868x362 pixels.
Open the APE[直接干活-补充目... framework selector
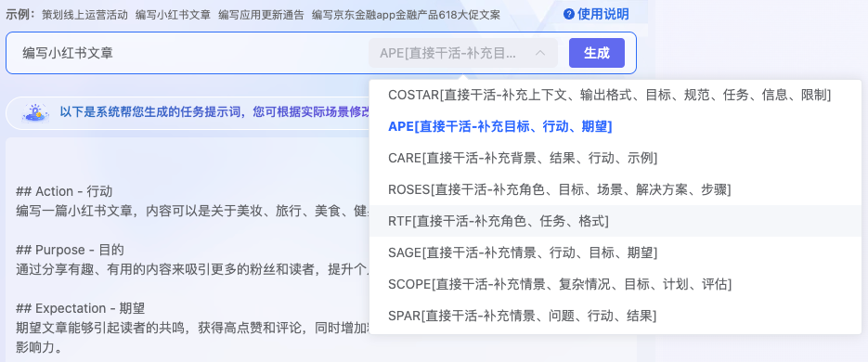point(463,53)
